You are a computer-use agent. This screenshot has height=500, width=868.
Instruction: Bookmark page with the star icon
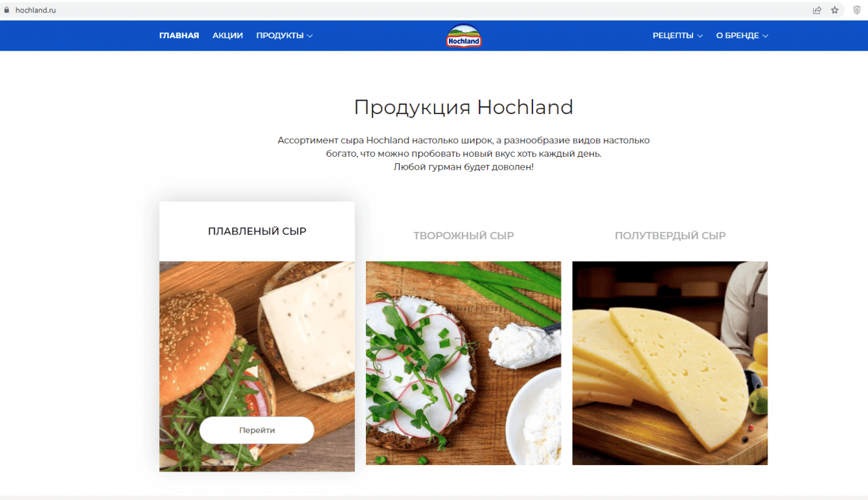[835, 10]
